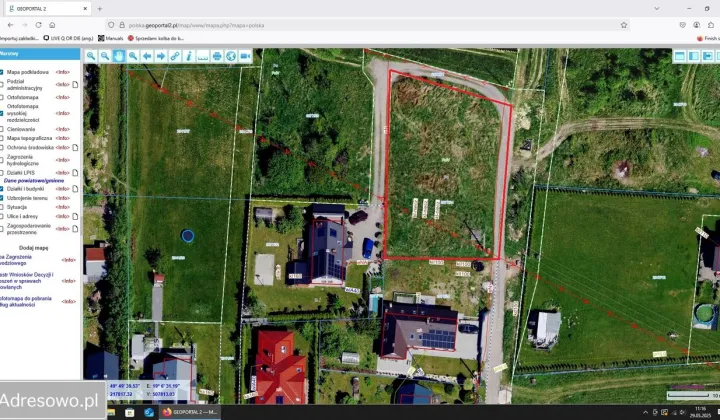Click browser reload page button
Image resolution: width=720 pixels, height=420 pixels.
point(39,25)
